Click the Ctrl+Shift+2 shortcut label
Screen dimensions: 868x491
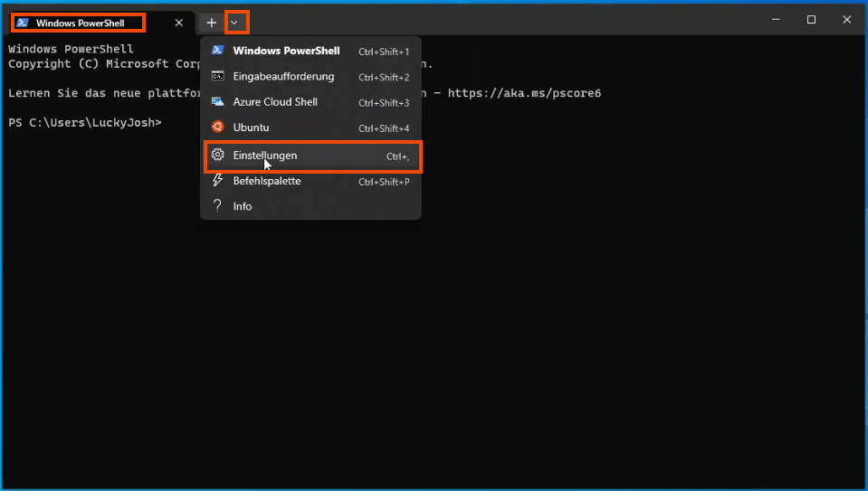(x=384, y=78)
